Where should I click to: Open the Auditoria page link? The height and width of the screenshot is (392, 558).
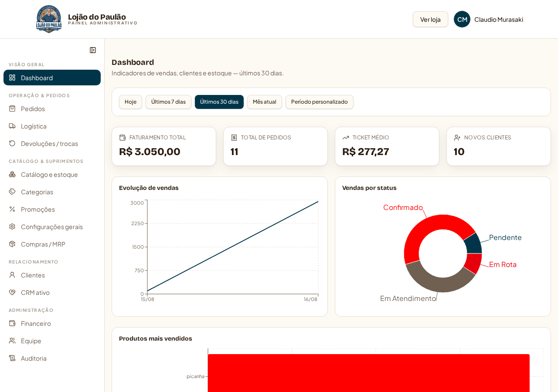(x=52, y=358)
